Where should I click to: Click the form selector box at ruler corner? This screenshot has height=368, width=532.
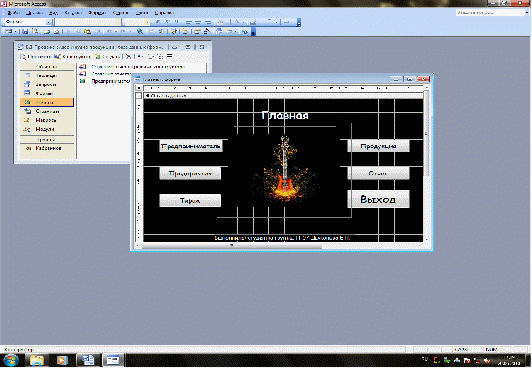(x=138, y=88)
